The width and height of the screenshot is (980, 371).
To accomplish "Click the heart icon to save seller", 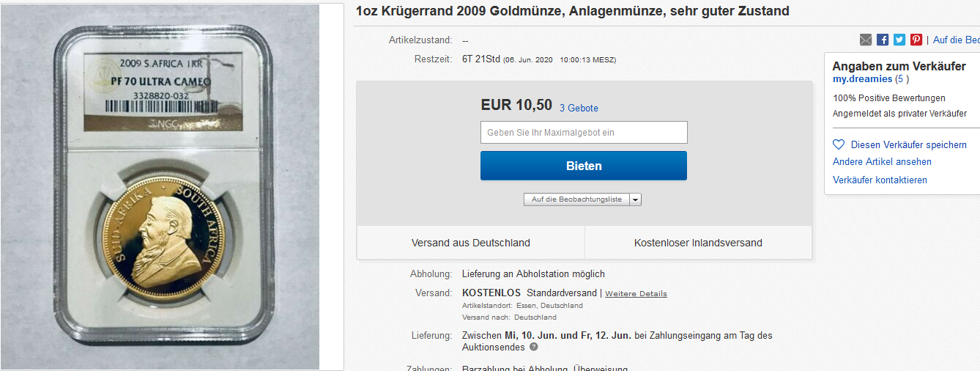I will click(x=839, y=145).
